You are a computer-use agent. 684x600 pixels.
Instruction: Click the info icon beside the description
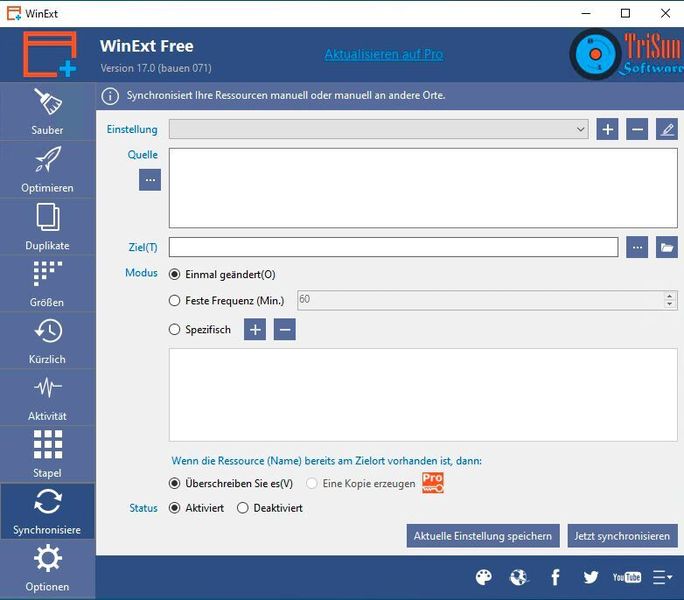click(x=110, y=96)
